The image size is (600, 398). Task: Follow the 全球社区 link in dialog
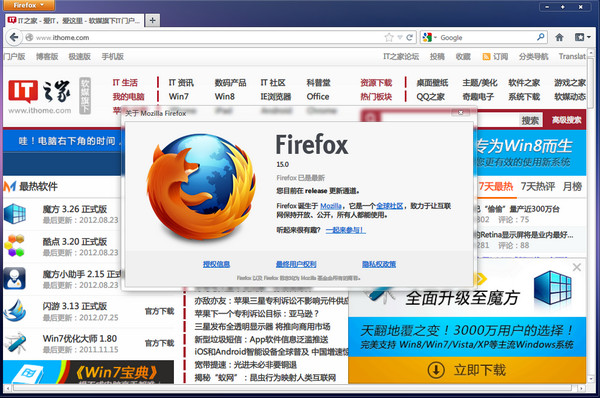point(390,206)
